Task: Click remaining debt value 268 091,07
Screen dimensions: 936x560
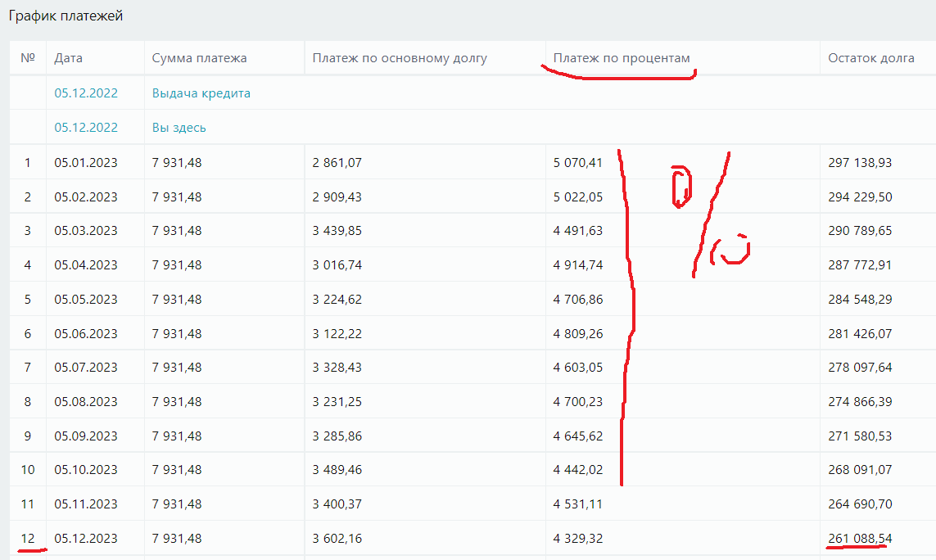Action: (860, 470)
